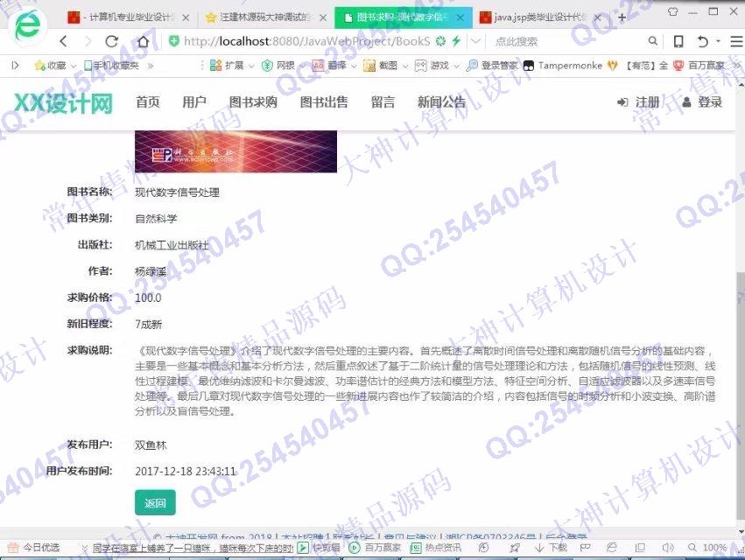Open the 图书求购 navigation menu item
745x560 pixels.
click(253, 102)
